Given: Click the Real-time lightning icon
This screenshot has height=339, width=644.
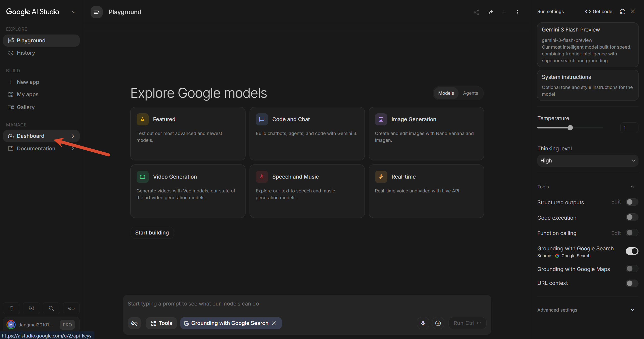Looking at the screenshot, I should pos(381,177).
